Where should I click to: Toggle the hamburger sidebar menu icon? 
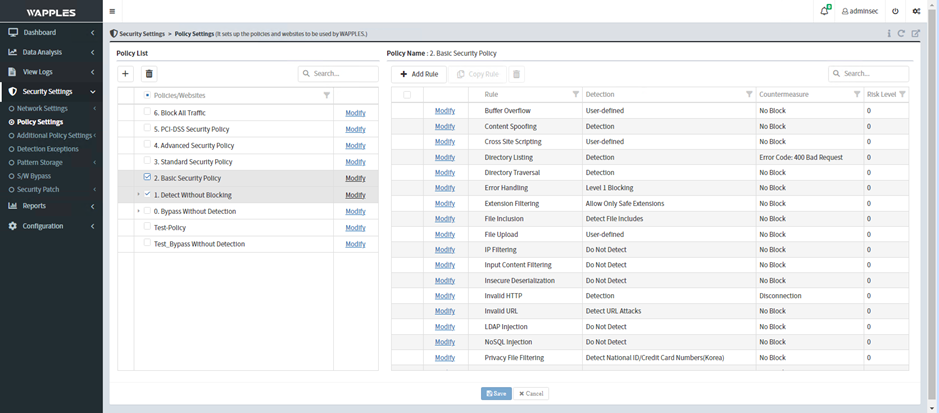112,11
